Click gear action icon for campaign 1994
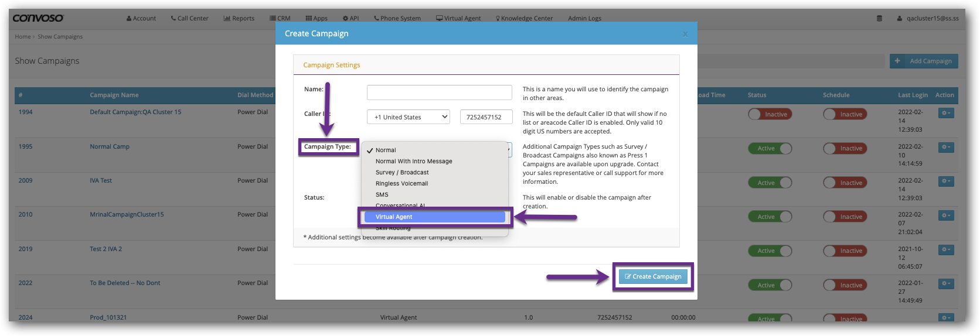The width and height of the screenshot is (980, 336). (945, 113)
